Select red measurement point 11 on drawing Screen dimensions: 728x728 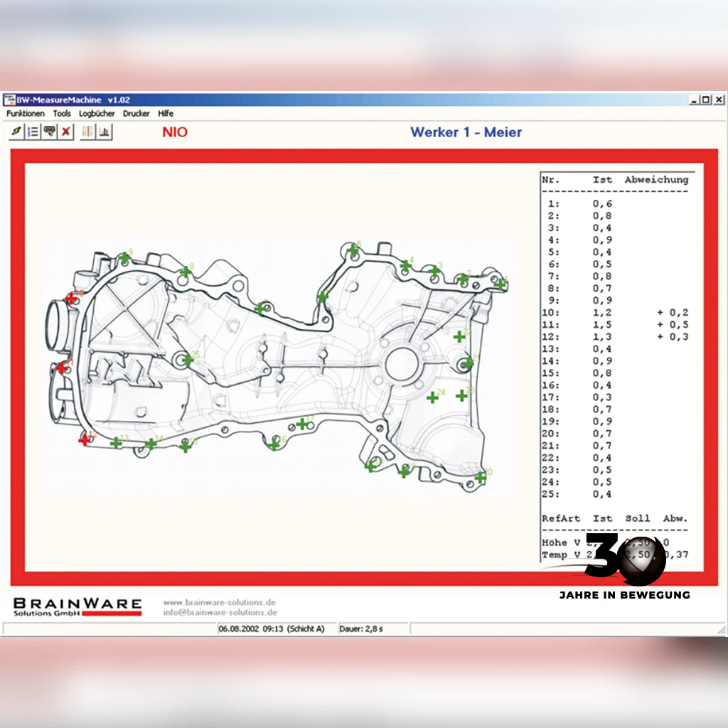61,368
